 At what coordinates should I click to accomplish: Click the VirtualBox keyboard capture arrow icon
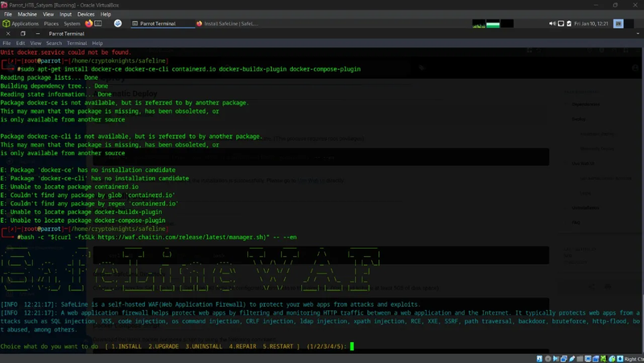620,359
